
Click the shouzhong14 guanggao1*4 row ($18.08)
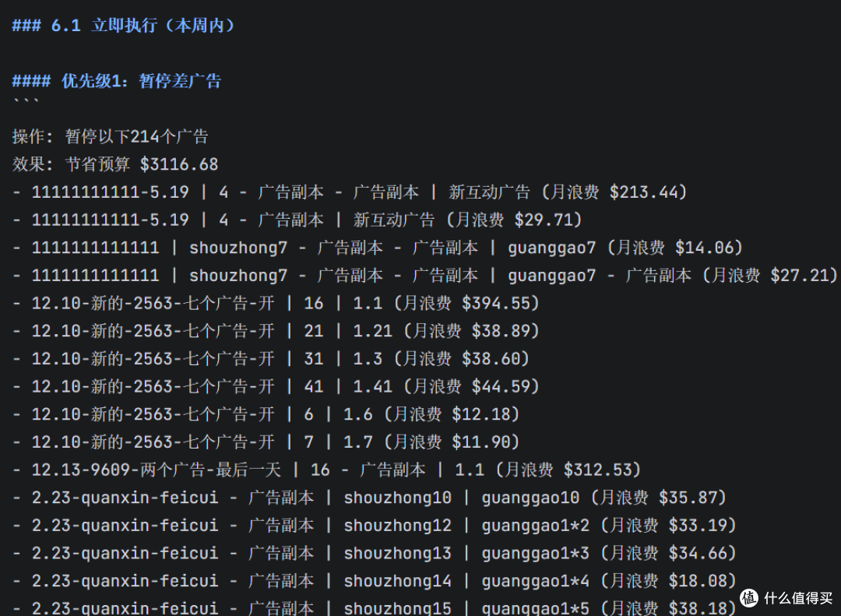click(375, 582)
